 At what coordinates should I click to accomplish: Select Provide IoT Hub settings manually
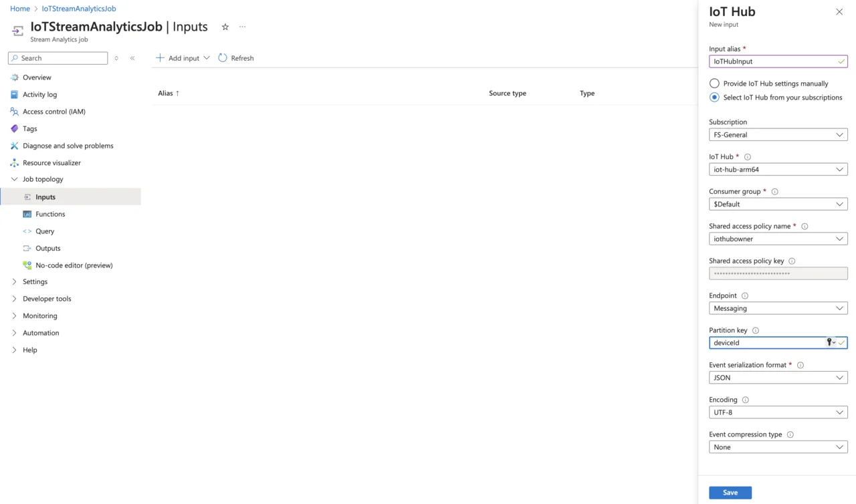click(x=714, y=84)
